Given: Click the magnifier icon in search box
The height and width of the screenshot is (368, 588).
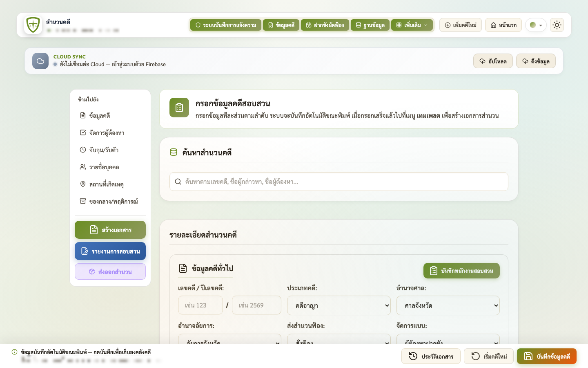Looking at the screenshot, I should tap(178, 182).
